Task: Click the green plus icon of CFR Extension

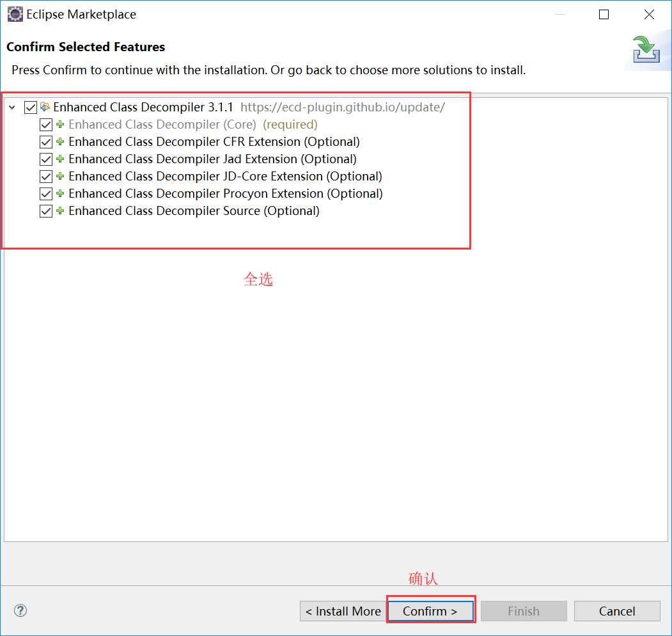Action: [x=61, y=141]
